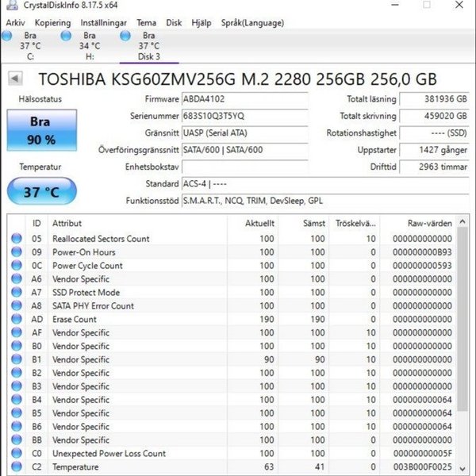Click the Överföringsgränssnitt SATA/600 field

244,150
